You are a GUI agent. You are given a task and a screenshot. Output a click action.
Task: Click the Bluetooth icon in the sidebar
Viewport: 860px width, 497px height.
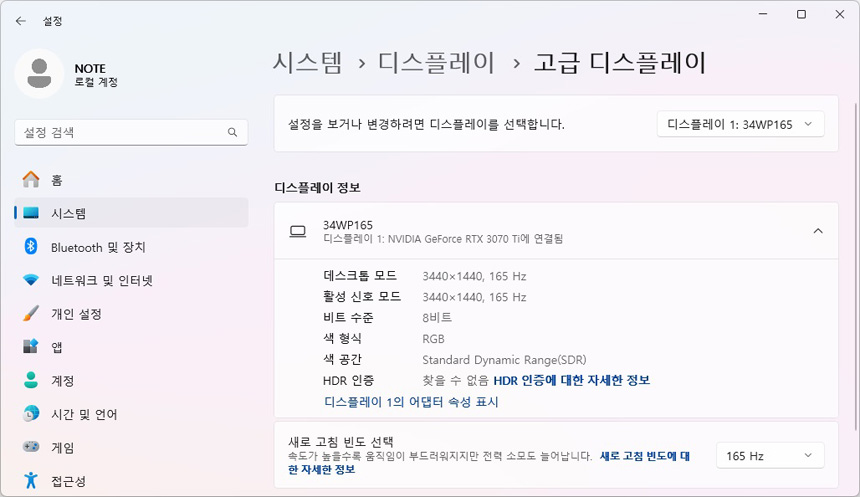click(31, 247)
